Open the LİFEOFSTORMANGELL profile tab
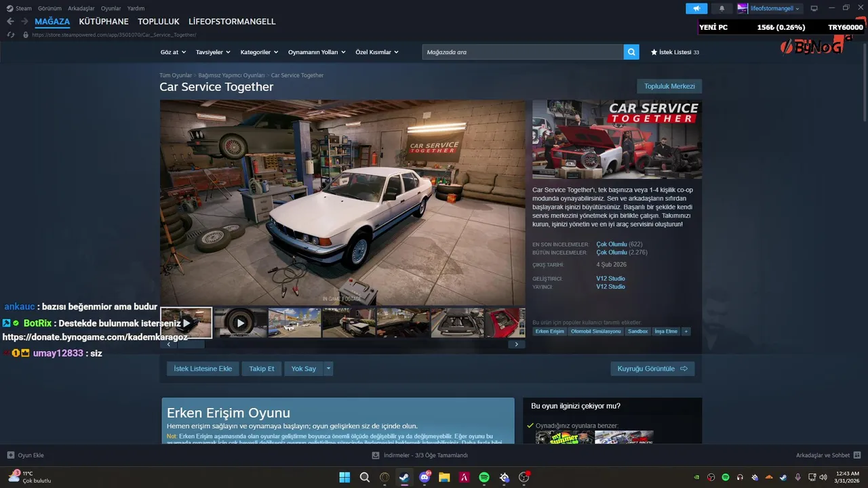 [x=232, y=22]
